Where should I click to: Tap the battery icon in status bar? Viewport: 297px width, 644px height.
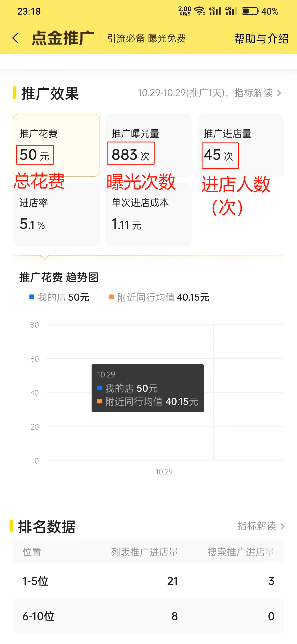coord(250,11)
